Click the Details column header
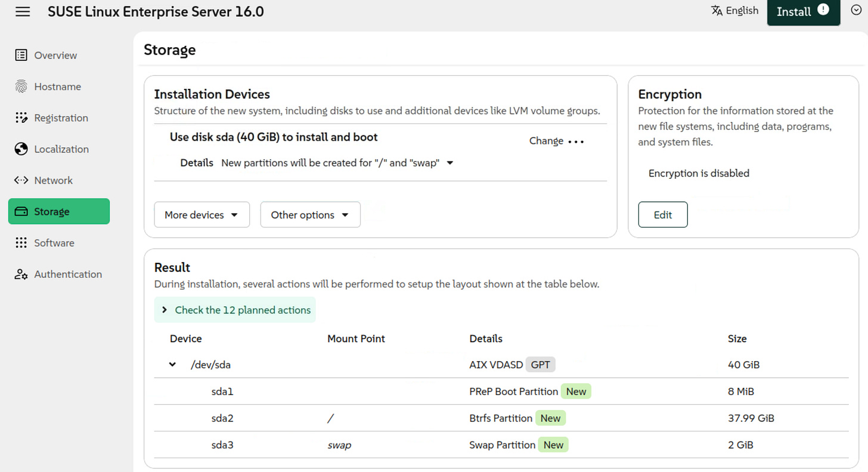Image resolution: width=868 pixels, height=472 pixels. pos(486,339)
